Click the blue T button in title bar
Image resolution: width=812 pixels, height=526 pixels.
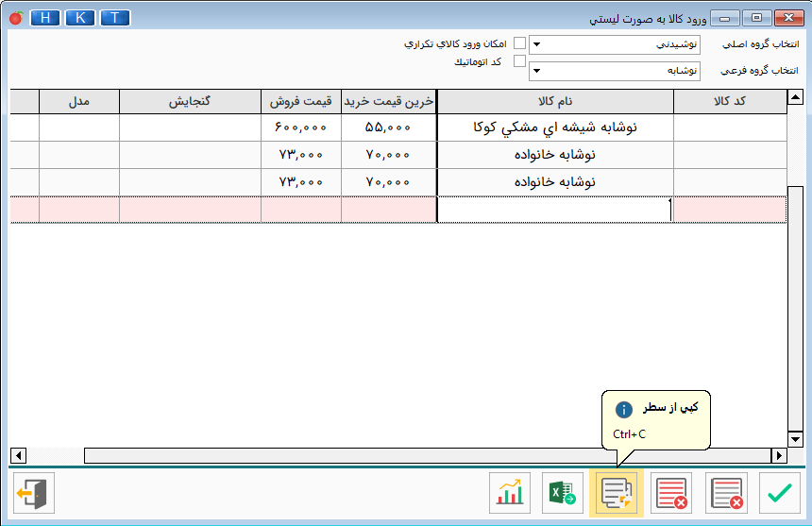click(114, 18)
